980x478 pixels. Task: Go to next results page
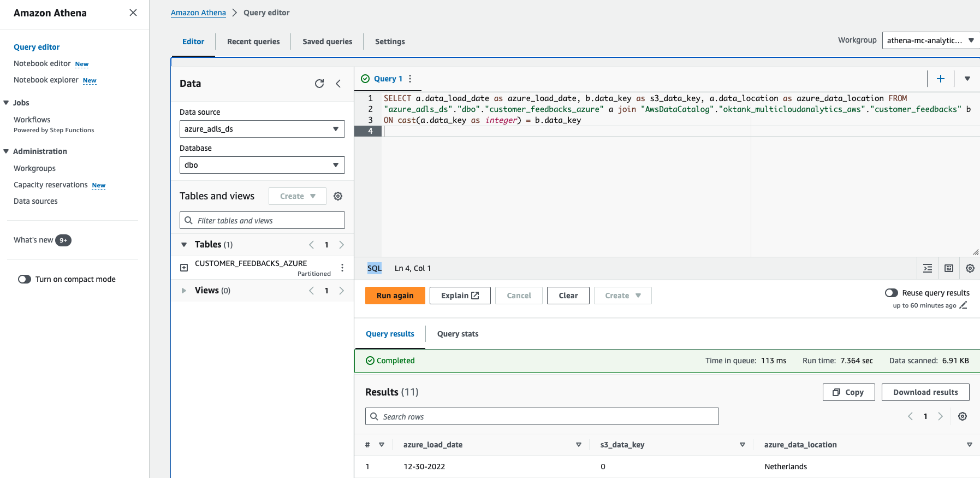(x=940, y=416)
